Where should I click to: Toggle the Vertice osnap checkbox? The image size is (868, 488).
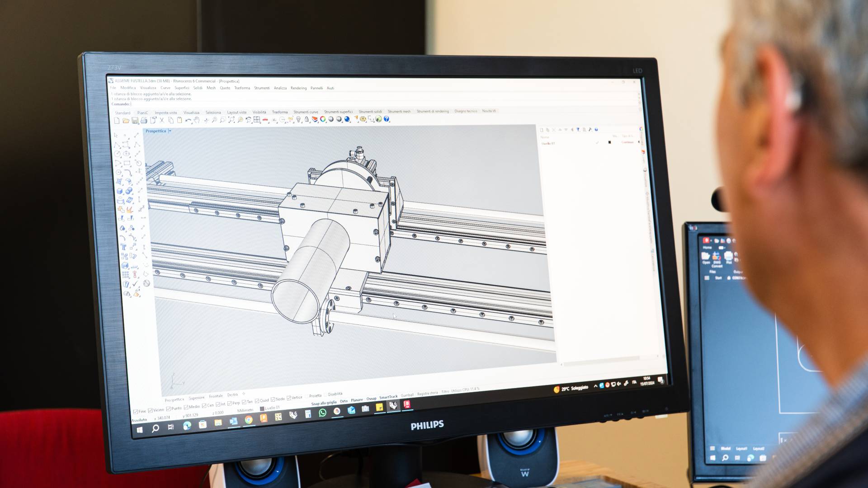point(288,398)
